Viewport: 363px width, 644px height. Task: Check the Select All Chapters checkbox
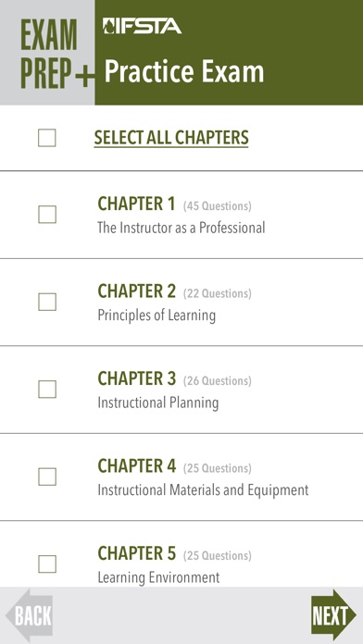[x=47, y=138]
